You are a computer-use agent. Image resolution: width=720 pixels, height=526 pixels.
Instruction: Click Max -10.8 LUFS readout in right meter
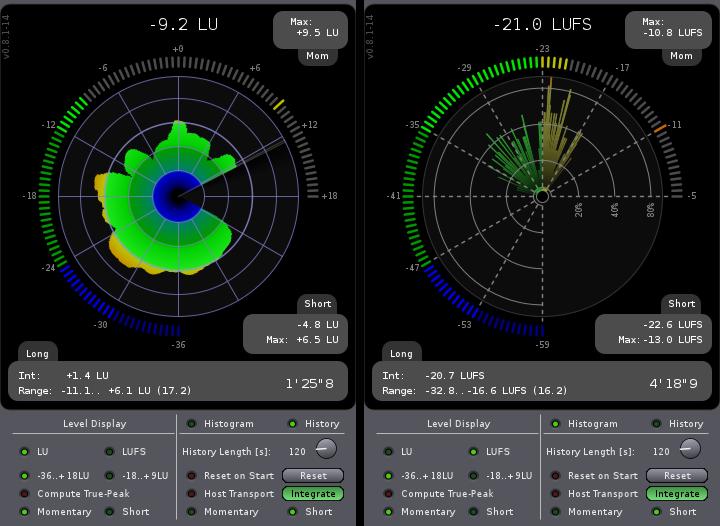point(669,28)
